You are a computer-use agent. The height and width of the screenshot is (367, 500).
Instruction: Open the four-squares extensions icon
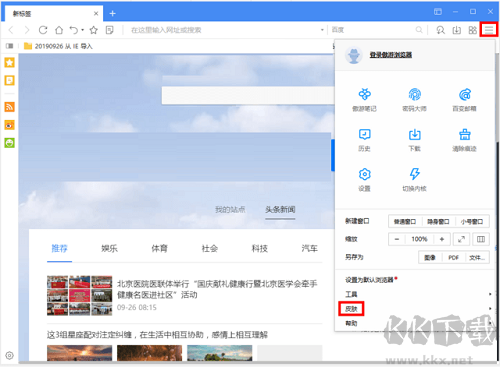472,30
